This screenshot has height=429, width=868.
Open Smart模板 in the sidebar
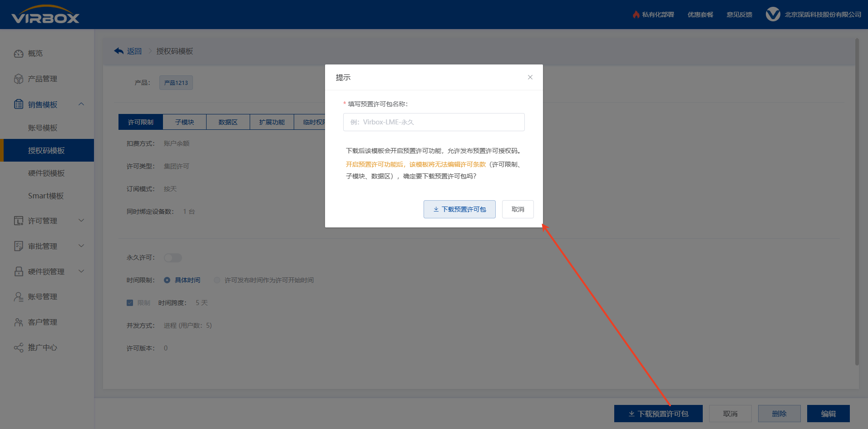(47, 196)
